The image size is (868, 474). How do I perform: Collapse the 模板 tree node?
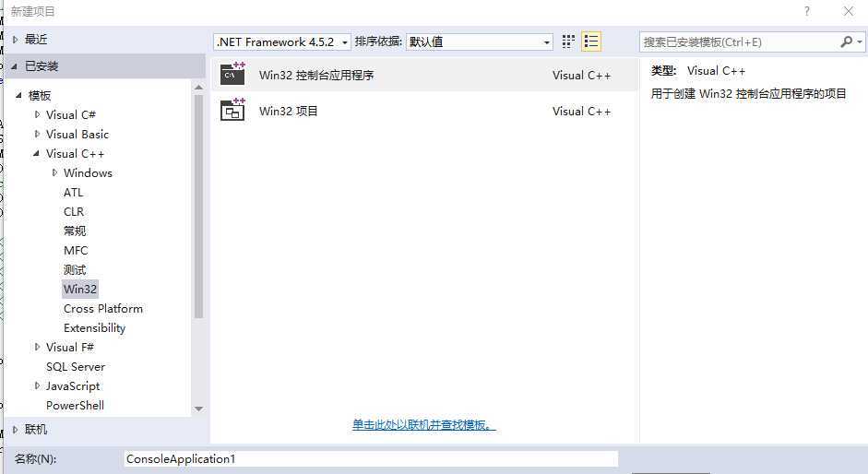click(18, 95)
